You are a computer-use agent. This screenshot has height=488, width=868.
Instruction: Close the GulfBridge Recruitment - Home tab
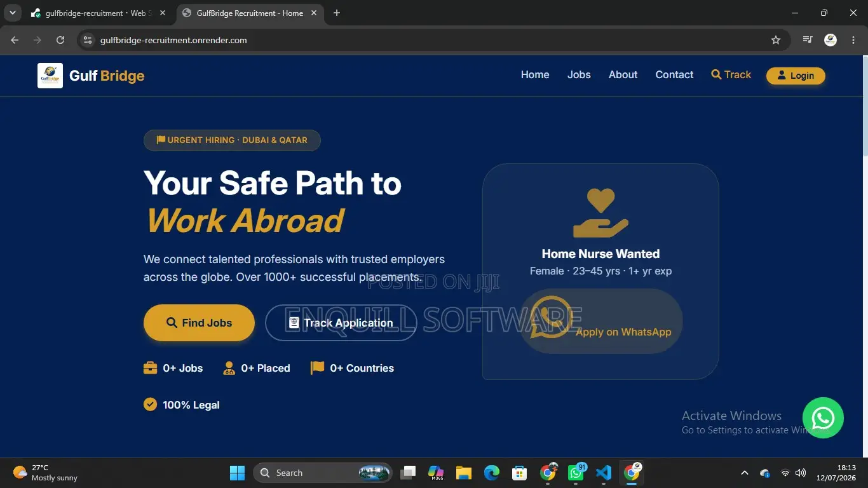314,13
